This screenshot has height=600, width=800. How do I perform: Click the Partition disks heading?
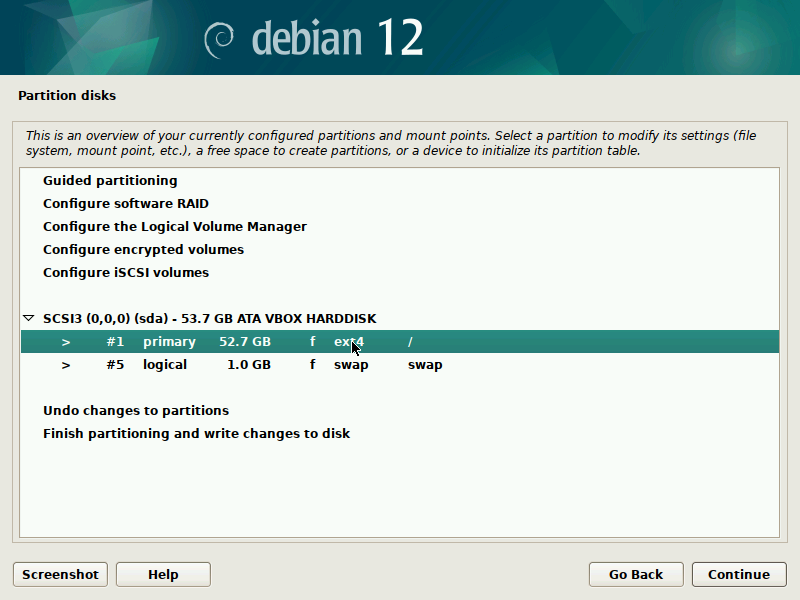pos(67,95)
